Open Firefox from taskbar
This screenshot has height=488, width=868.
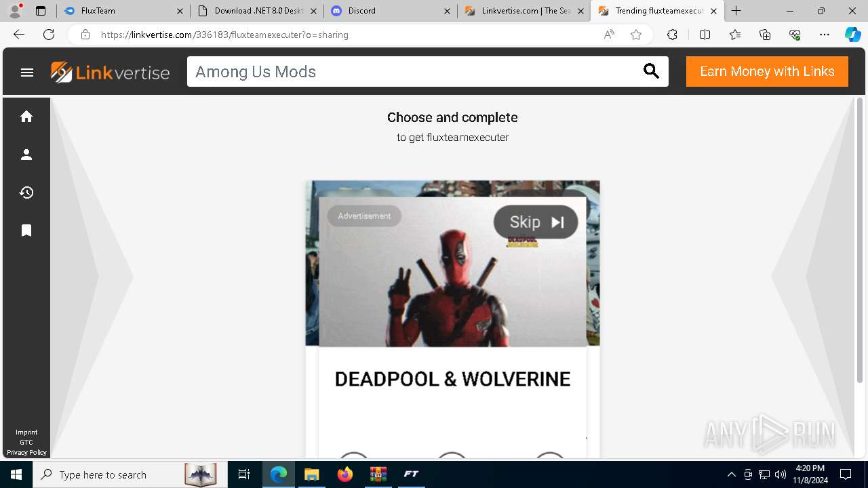tap(345, 474)
